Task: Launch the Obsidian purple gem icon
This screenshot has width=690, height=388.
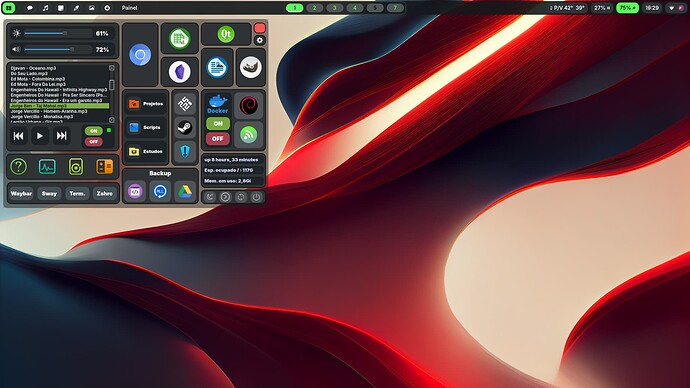Action: click(180, 71)
